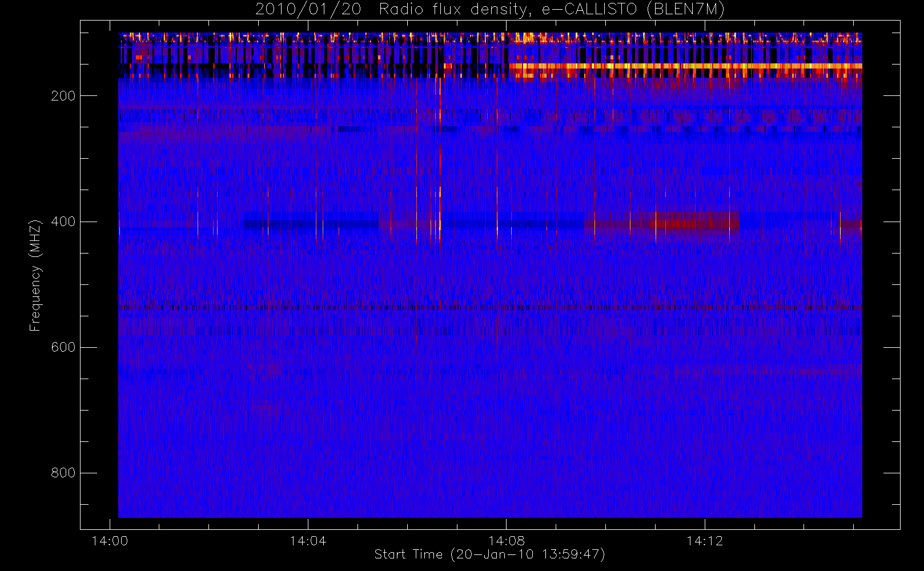
Task: Click the plot title "2010/01/20 Radio flux density, e-CALLISTO (BLEN7M)"
Action: tap(490, 10)
